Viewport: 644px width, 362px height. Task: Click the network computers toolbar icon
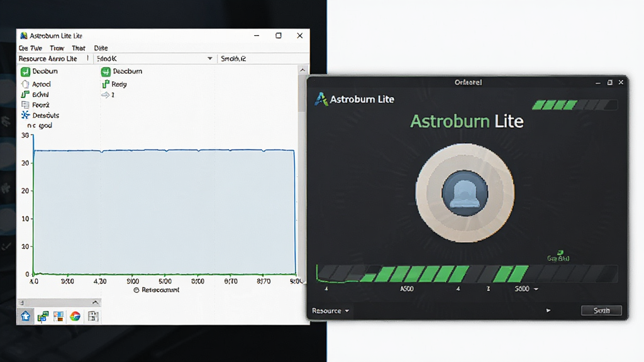[x=43, y=317]
